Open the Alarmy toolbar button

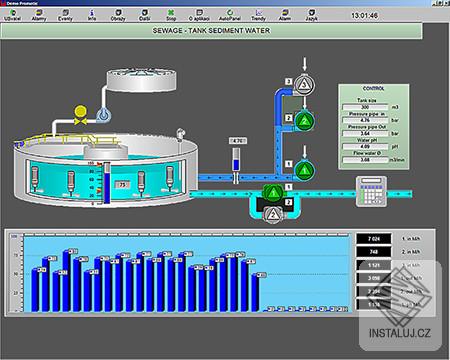39,15
